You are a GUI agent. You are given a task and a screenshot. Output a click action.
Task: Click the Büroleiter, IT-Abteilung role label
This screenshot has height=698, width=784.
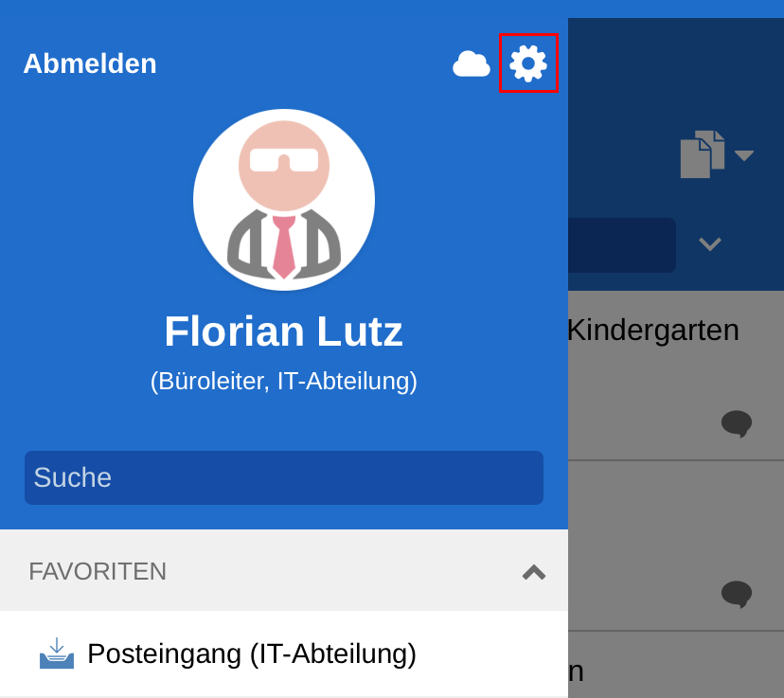(283, 381)
